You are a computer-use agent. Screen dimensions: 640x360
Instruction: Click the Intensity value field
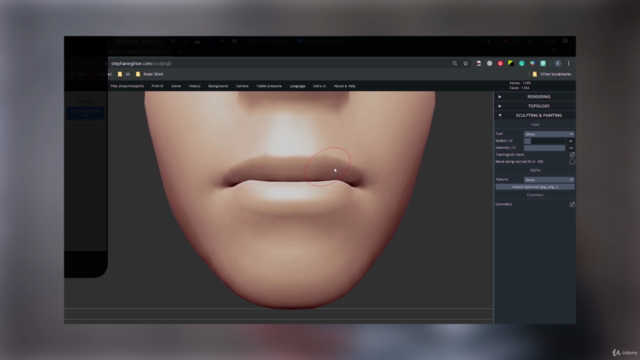pos(571,148)
